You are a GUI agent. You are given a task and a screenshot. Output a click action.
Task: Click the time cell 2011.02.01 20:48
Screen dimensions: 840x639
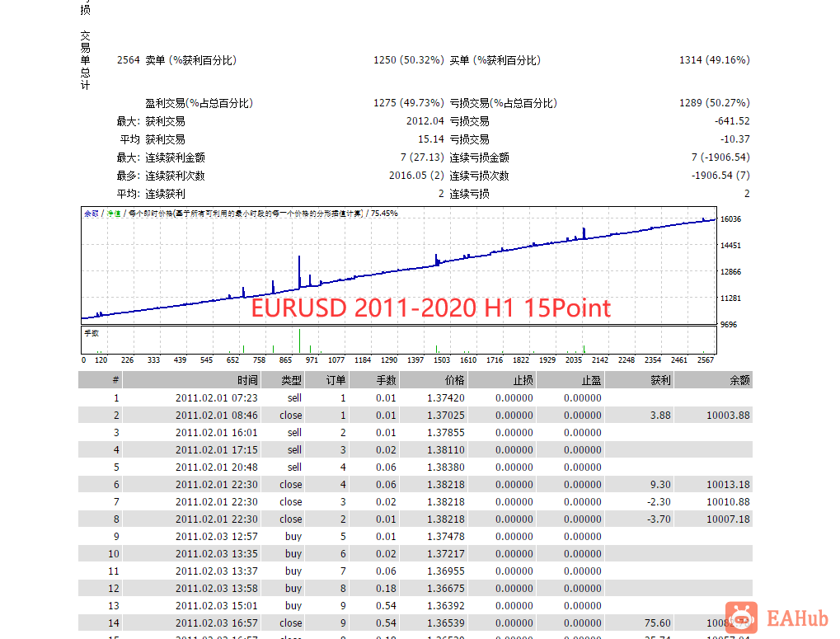(x=217, y=467)
